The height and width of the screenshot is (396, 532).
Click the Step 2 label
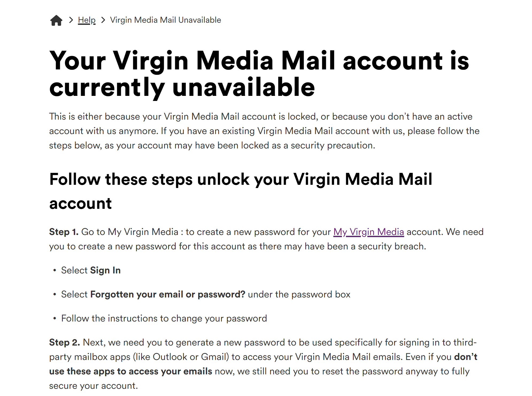tap(64, 343)
